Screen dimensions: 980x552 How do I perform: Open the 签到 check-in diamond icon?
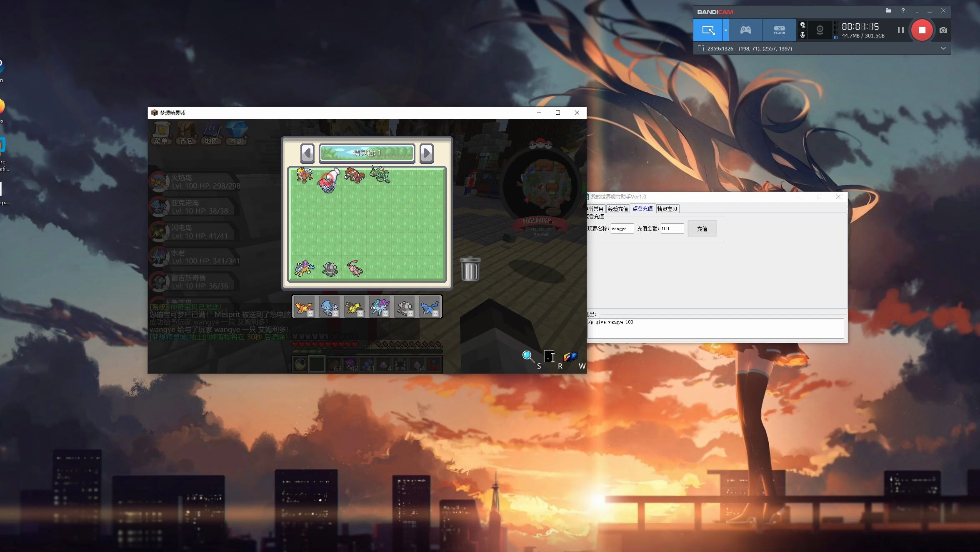[236, 133]
